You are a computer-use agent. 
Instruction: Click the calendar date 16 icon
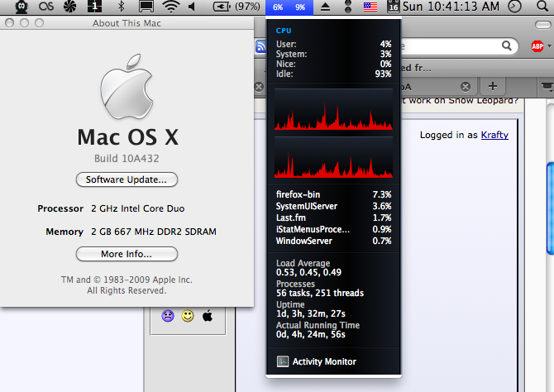(393, 7)
